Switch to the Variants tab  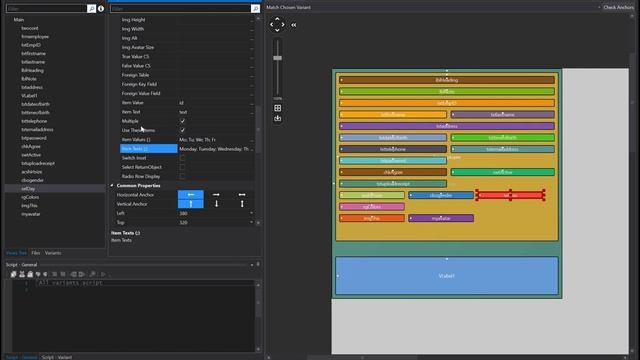point(53,253)
